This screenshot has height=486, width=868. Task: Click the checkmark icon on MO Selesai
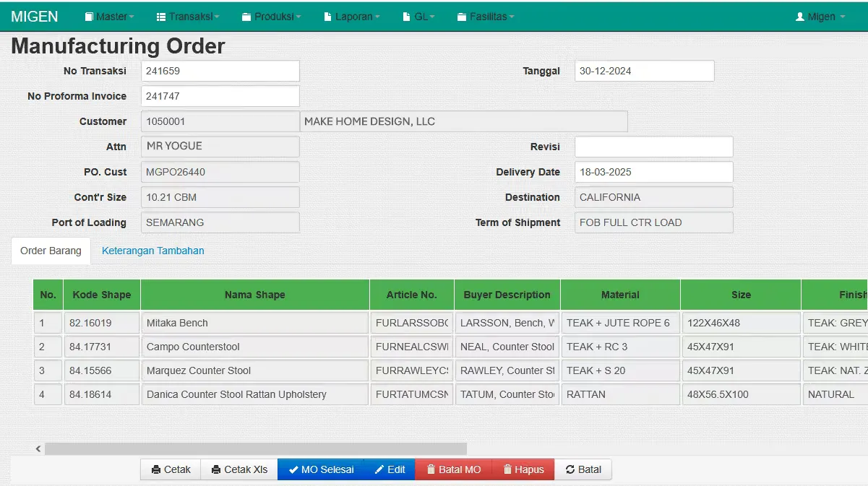click(293, 469)
